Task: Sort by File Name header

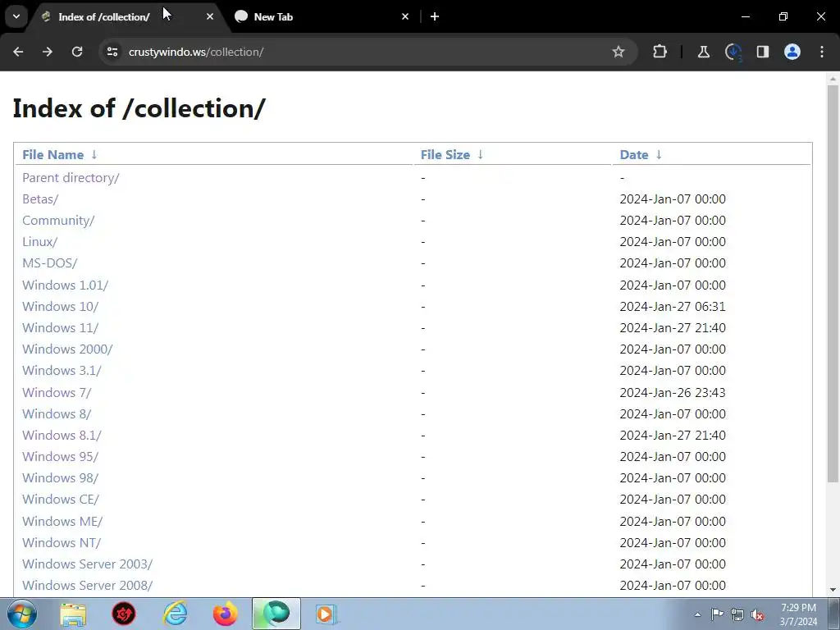Action: tap(53, 155)
